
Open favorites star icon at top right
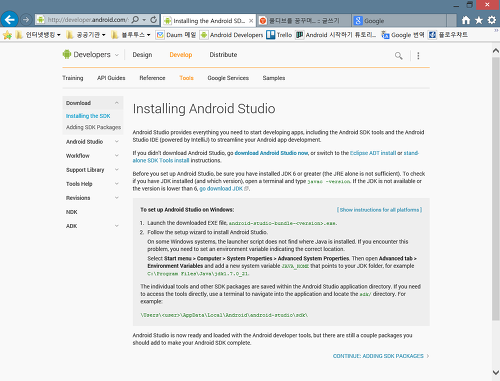point(479,20)
